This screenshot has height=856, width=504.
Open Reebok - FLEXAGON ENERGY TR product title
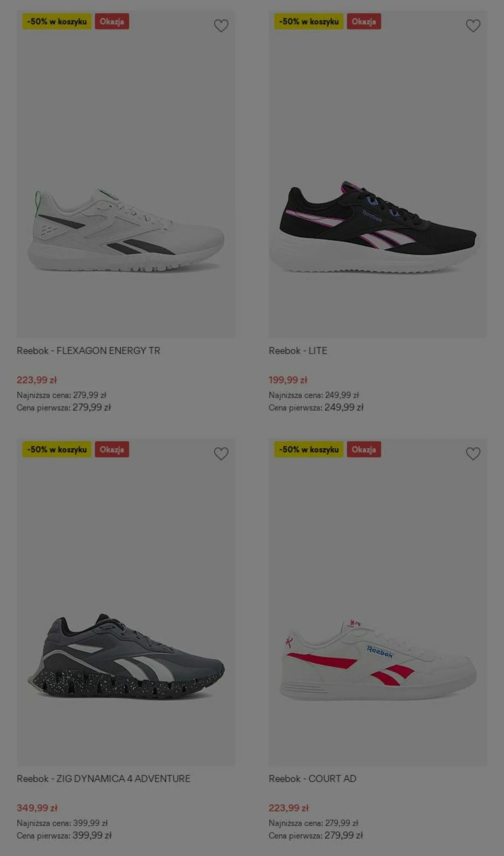pos(88,351)
